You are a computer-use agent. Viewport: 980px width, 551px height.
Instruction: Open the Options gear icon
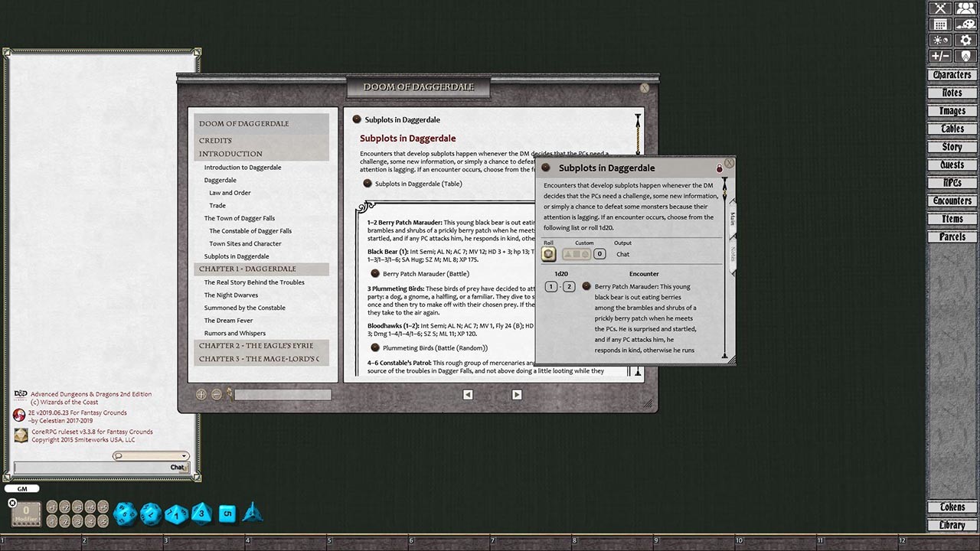[x=965, y=40]
